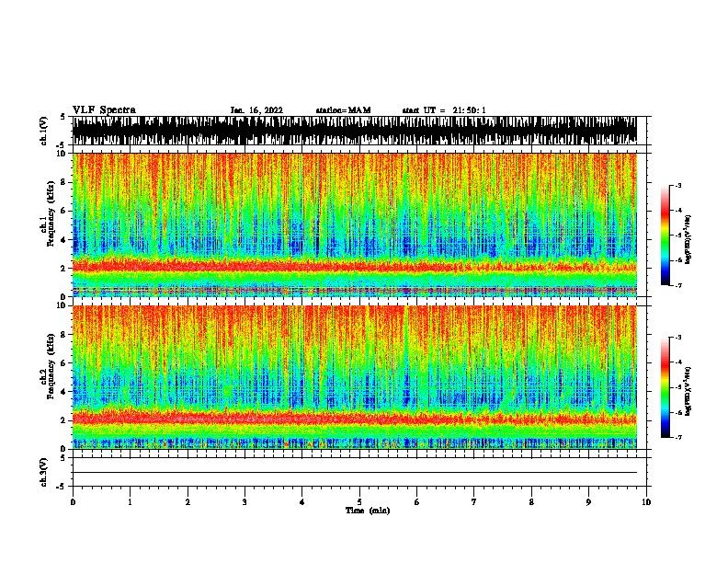Click the "4" tick on Time axis
This screenshot has height=563, width=728.
[x=302, y=502]
